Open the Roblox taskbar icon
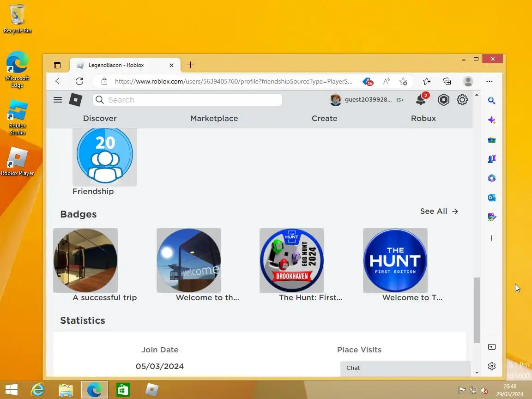The image size is (532, 399). (151, 390)
